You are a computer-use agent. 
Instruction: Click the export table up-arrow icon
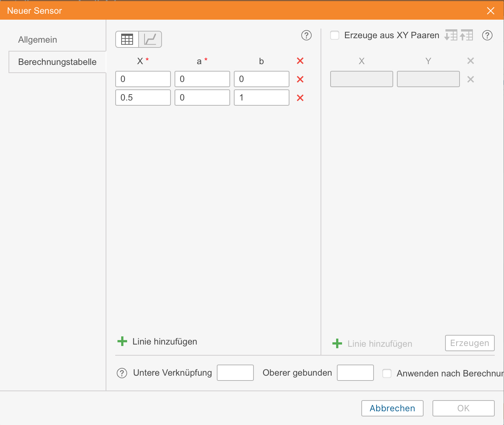tap(466, 35)
